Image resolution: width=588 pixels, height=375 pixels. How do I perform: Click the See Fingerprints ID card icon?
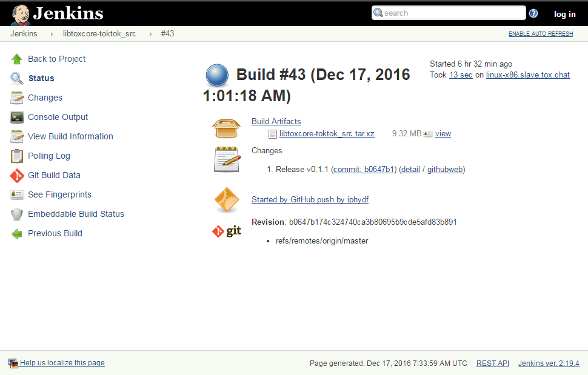coord(17,195)
